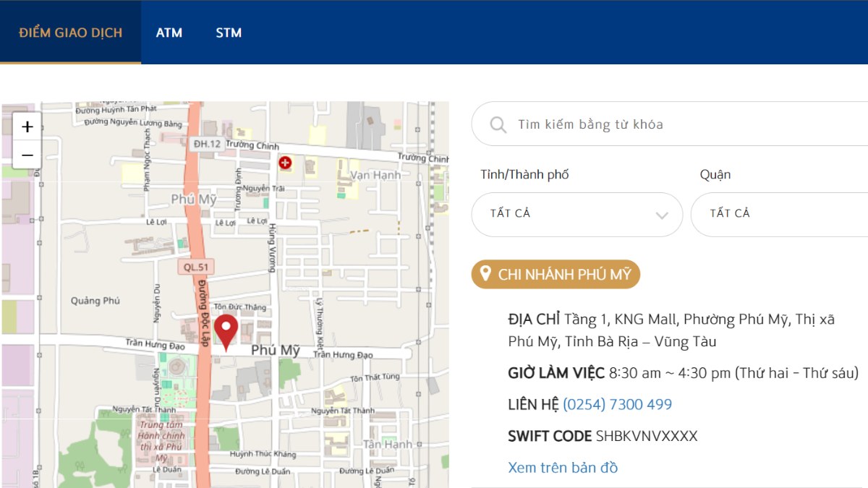Click the working hours text 8:30 am ~ 4:30 pm

(671, 373)
